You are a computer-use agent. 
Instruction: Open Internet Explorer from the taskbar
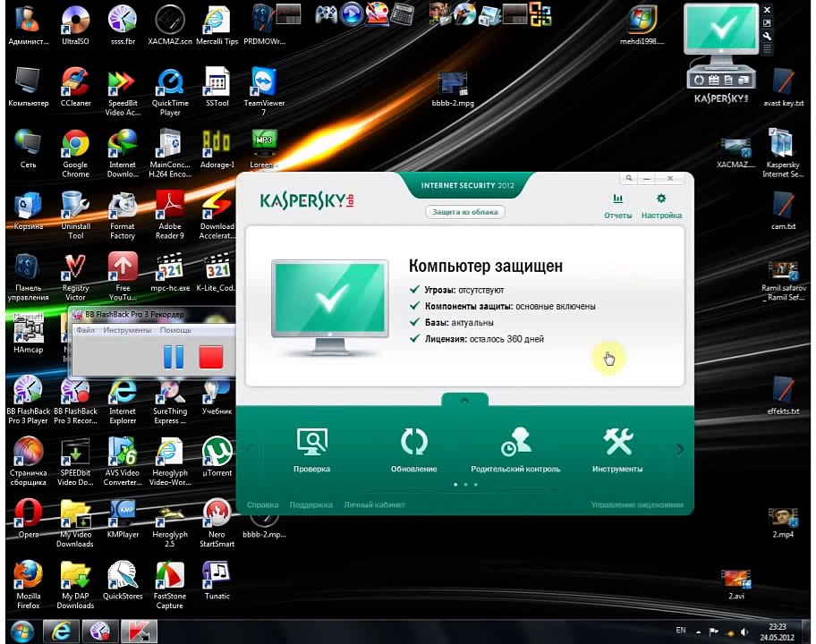pos(61,631)
